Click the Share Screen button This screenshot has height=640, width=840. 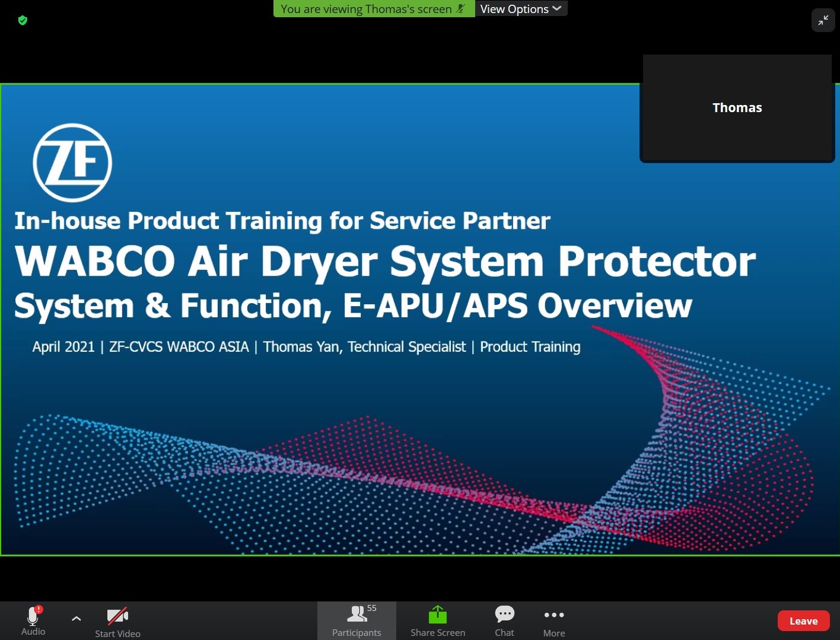[x=438, y=621]
